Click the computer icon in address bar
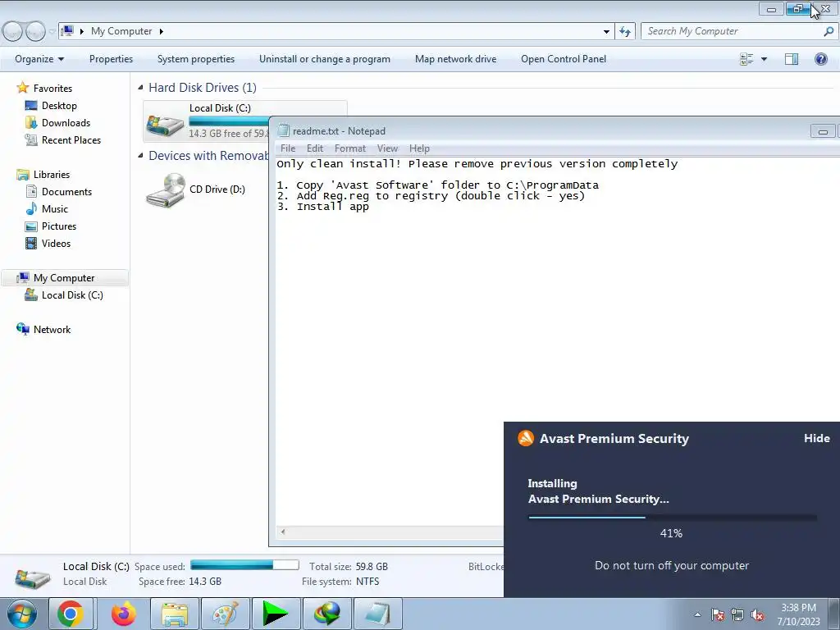 click(67, 31)
